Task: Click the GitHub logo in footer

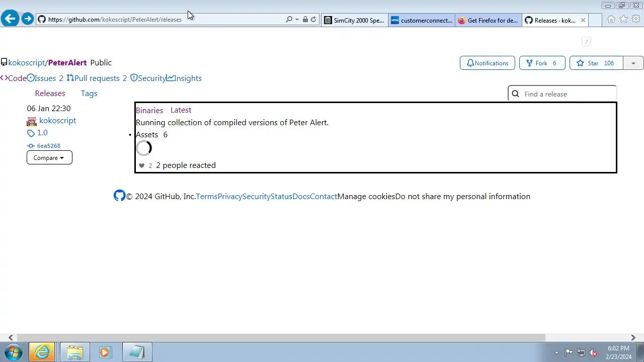Action: click(x=119, y=196)
